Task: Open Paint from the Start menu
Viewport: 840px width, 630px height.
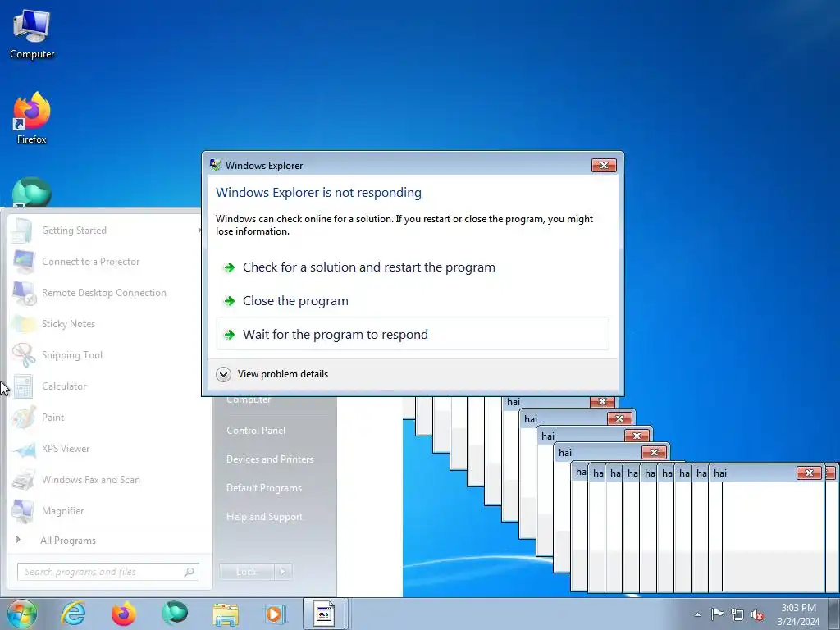Action: click(x=52, y=418)
